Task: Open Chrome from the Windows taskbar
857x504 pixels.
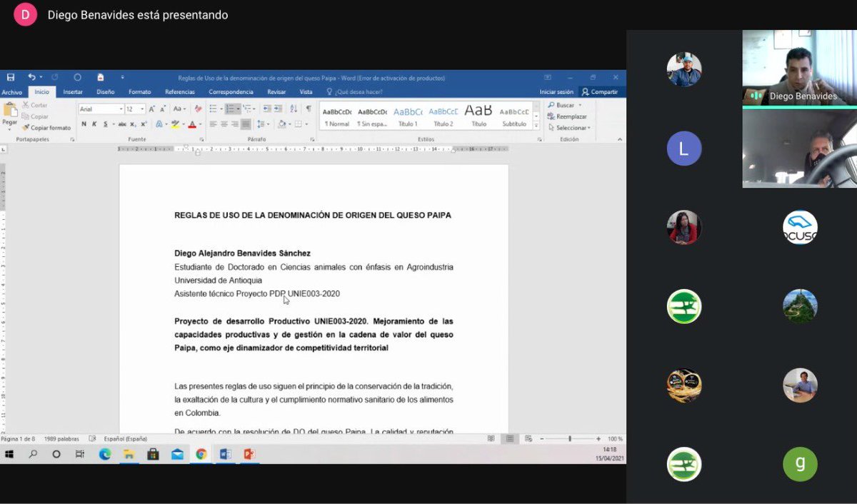Action: [201, 454]
